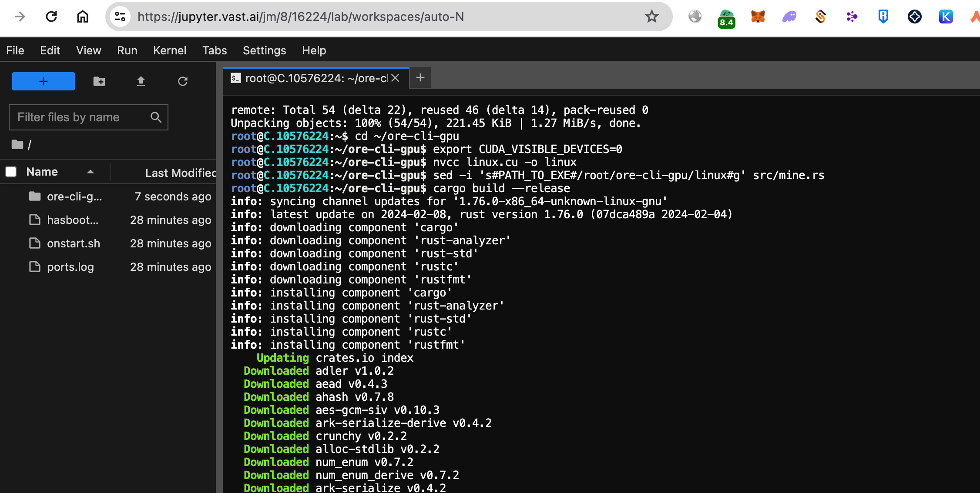Create a new folder with folder-plus icon
Screen dimensions: 980x493
tap(99, 81)
